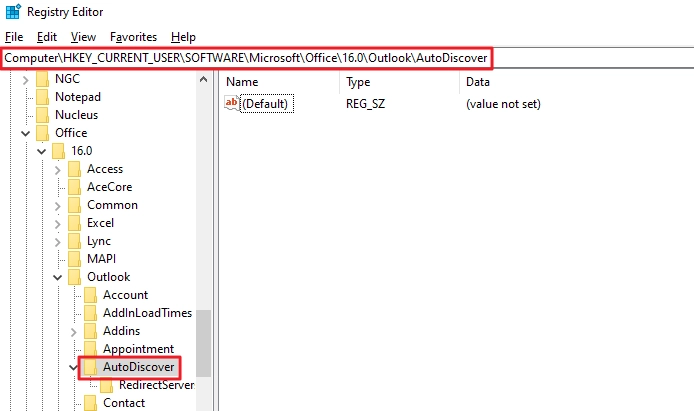Select the Excel folder icon

point(74,223)
